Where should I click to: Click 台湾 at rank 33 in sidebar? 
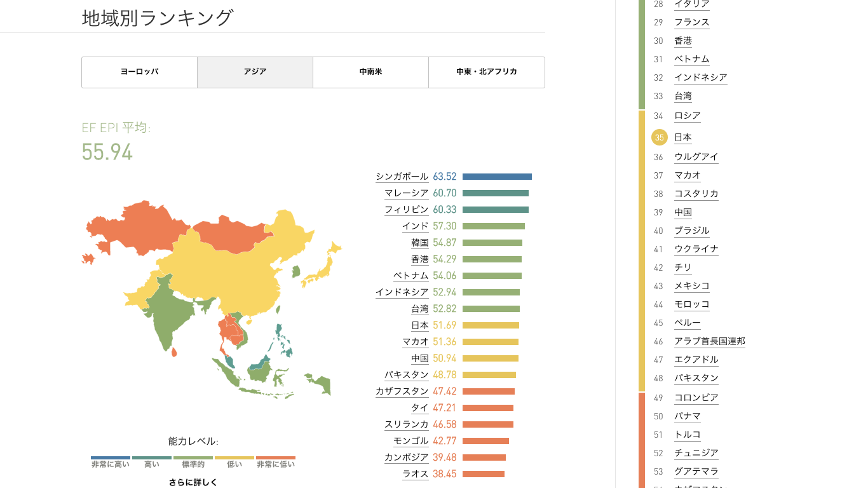tap(683, 97)
